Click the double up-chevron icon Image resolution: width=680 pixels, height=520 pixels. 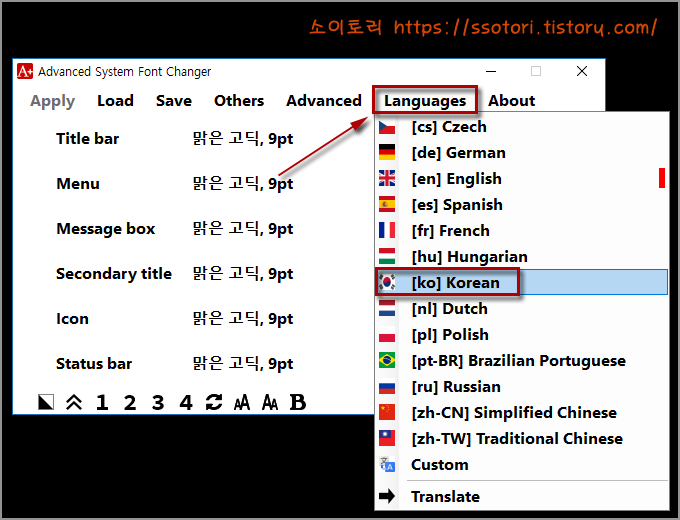(74, 402)
